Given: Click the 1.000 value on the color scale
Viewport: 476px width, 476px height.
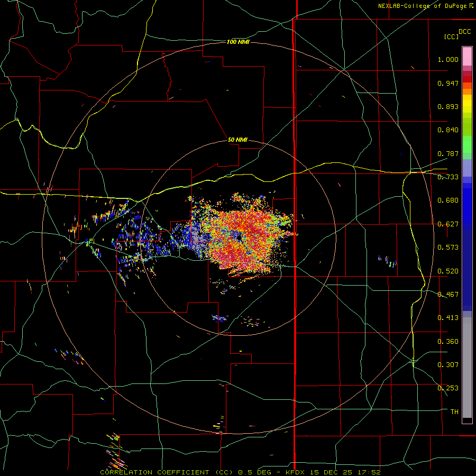Looking at the screenshot, I should [x=448, y=59].
